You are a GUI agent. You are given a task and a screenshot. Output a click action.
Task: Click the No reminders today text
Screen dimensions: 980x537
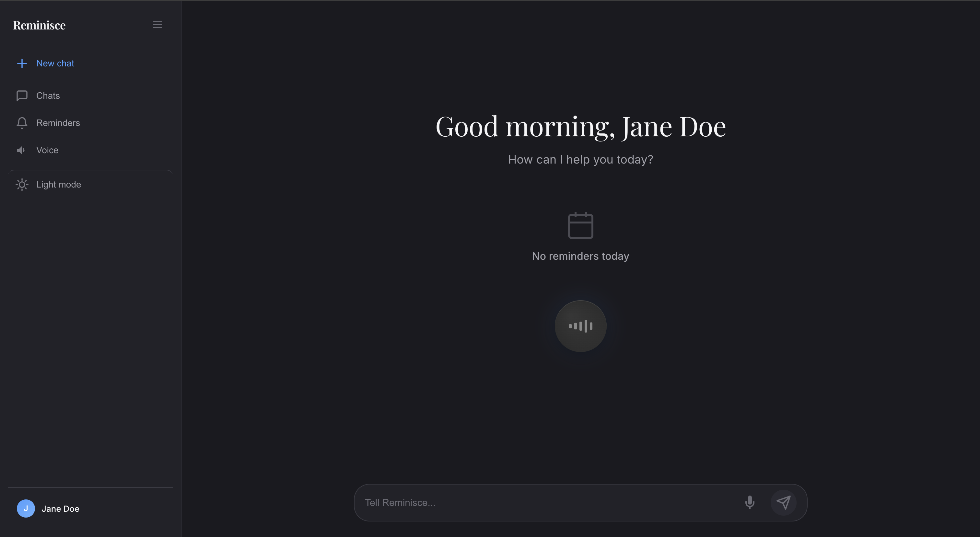pos(580,256)
